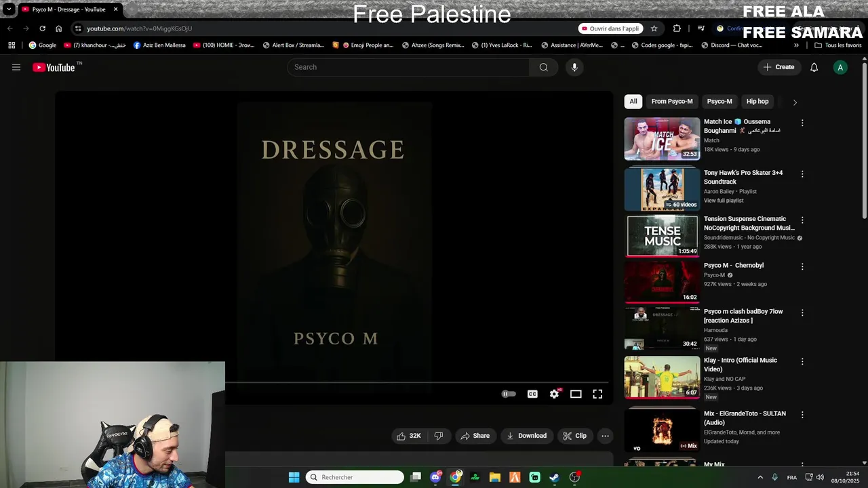Open Chrome tab search dropdown
Viewport: 868px width, 488px height.
pos(9,9)
